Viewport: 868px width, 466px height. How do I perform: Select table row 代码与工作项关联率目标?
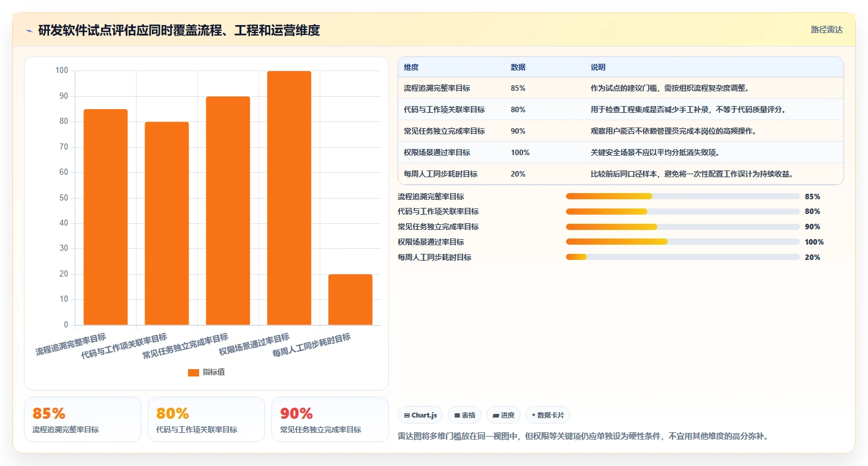621,110
